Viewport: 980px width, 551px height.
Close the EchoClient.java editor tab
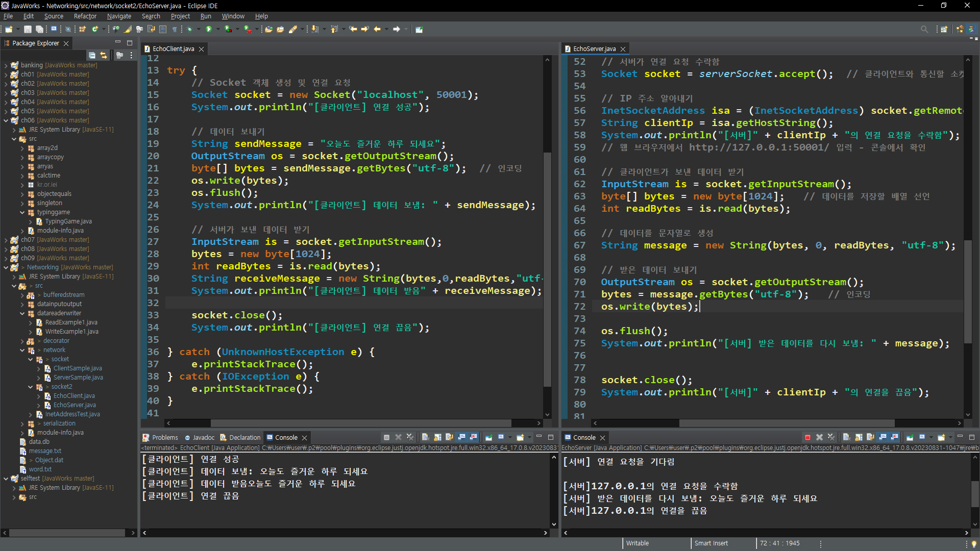pos(202,49)
